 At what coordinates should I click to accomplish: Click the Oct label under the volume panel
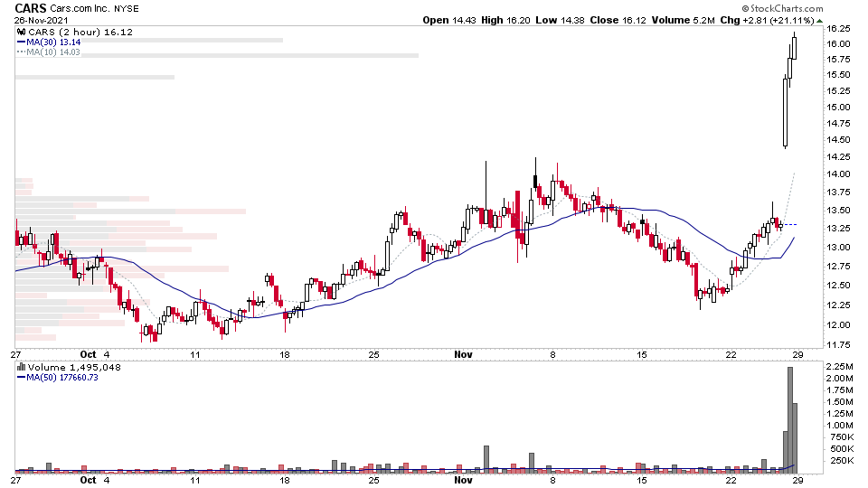88,480
